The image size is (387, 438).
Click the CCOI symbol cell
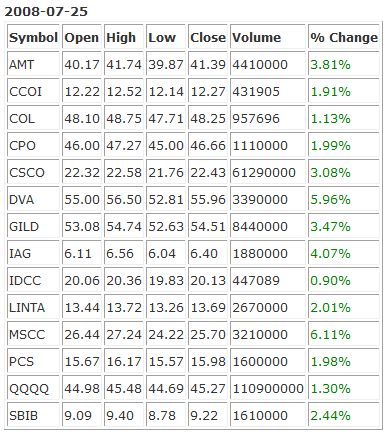pos(33,92)
